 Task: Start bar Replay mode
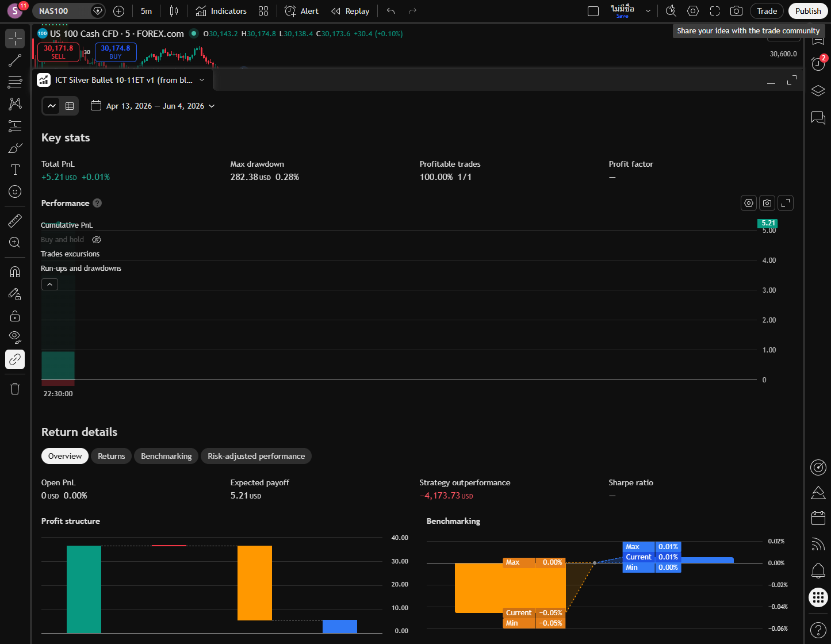pos(350,11)
